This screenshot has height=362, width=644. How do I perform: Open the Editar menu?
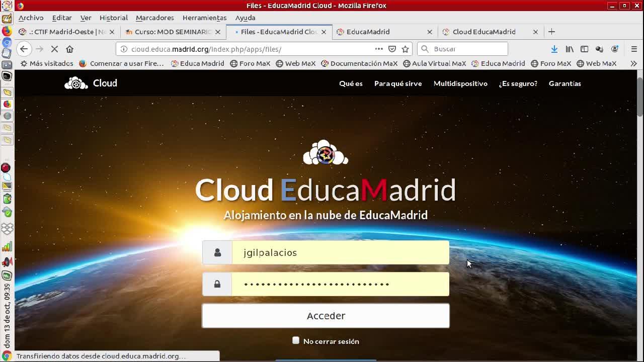[62, 18]
